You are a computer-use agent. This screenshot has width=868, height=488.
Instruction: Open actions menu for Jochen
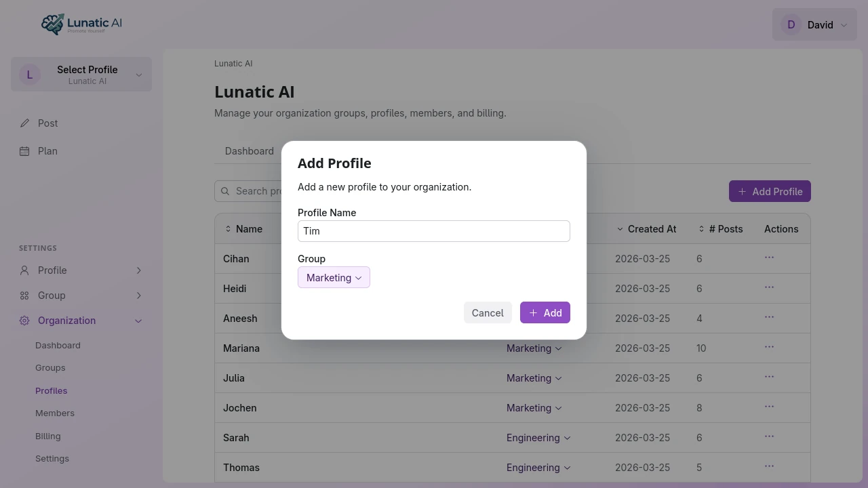(x=769, y=407)
